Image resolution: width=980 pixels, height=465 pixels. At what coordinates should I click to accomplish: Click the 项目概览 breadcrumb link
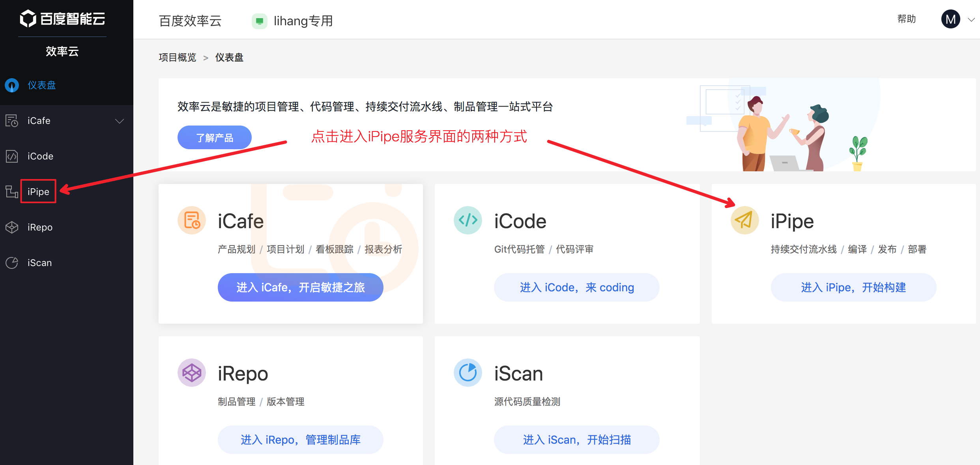[178, 58]
